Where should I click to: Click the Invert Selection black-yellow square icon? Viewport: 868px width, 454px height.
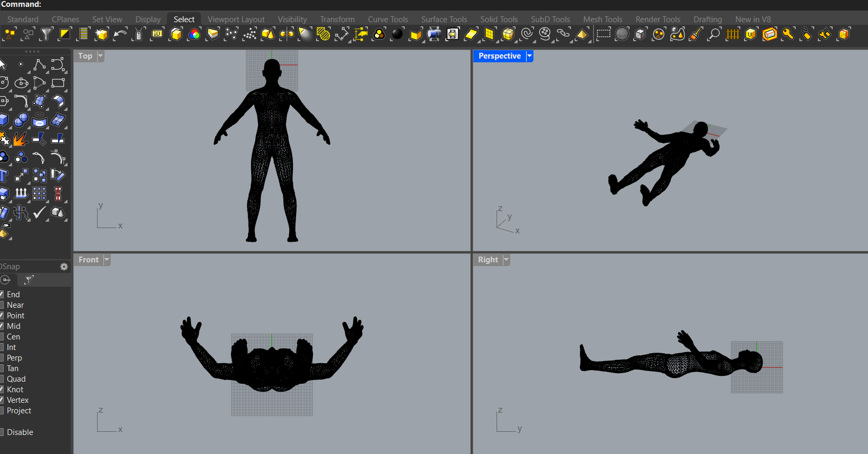(65, 34)
